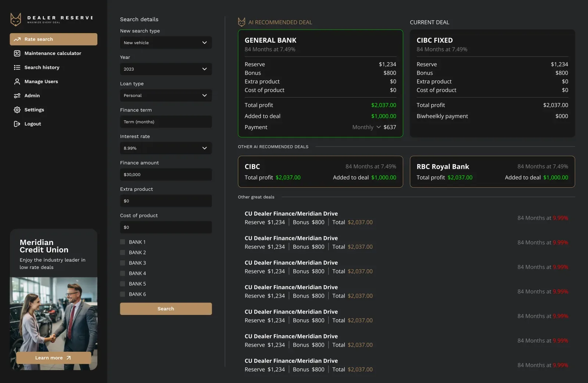
Task: Select the BANK 5 checkbox
Action: [122, 284]
